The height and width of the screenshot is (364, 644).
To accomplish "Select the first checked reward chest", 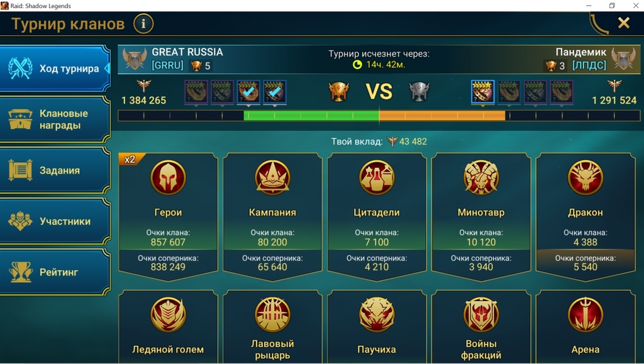I will 248,92.
